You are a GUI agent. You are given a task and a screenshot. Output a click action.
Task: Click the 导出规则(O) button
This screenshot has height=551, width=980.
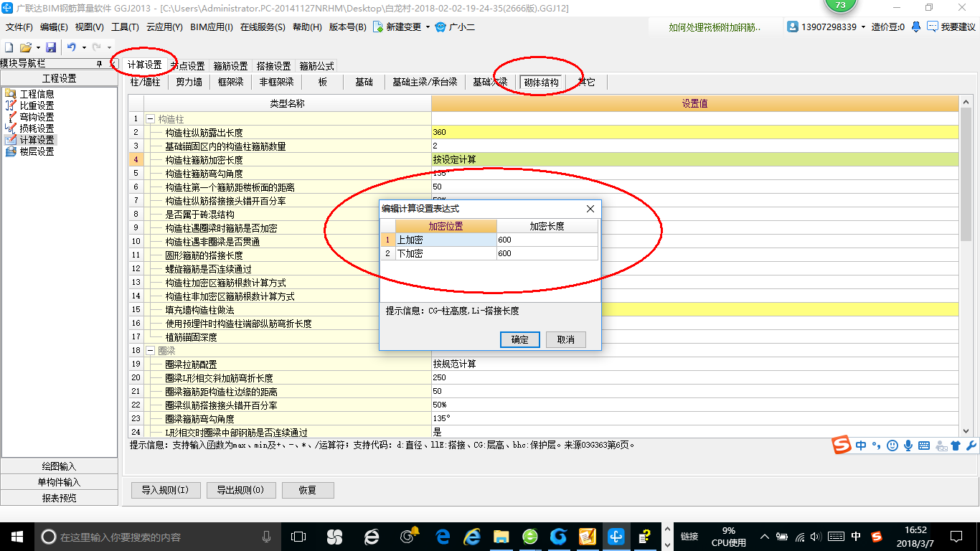[240, 490]
